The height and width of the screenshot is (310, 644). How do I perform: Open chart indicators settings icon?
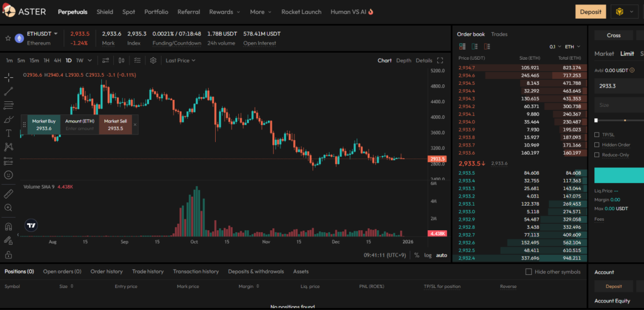click(106, 60)
